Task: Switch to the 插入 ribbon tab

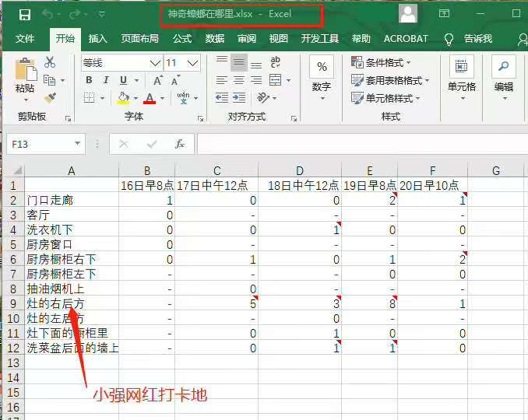Action: 98,38
